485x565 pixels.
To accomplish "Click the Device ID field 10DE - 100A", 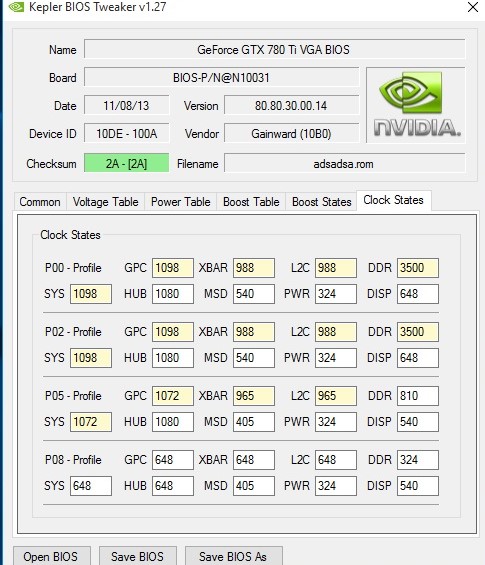I will [126, 134].
